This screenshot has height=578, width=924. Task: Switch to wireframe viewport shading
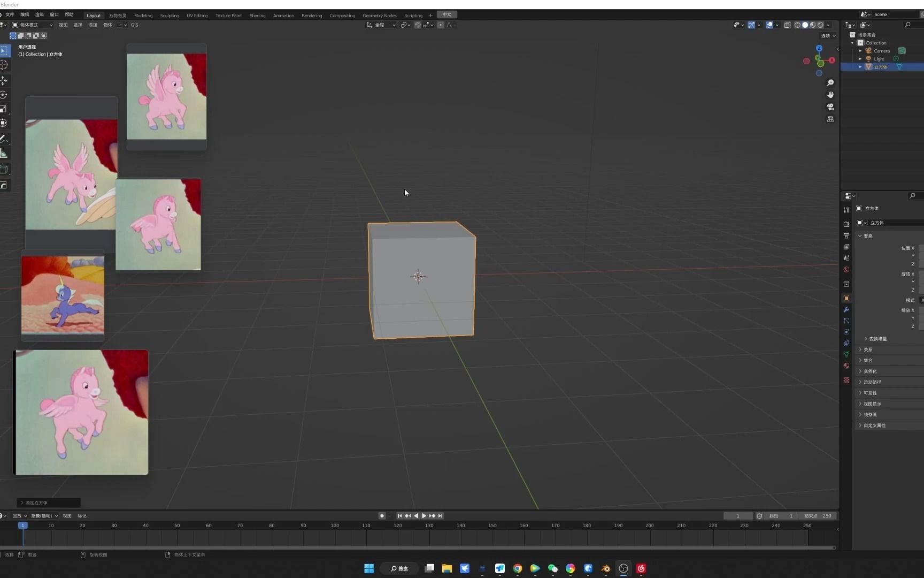point(797,25)
